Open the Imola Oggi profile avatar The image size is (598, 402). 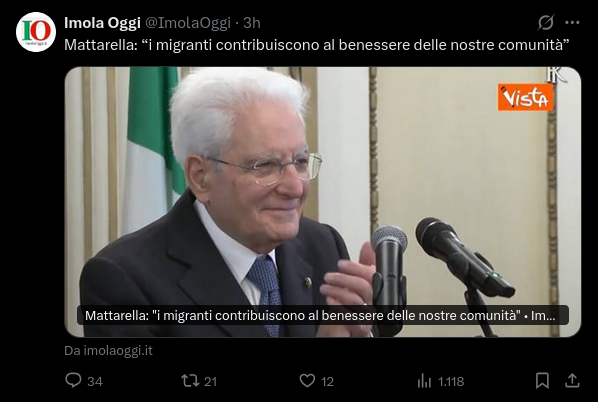pyautogui.click(x=36, y=32)
